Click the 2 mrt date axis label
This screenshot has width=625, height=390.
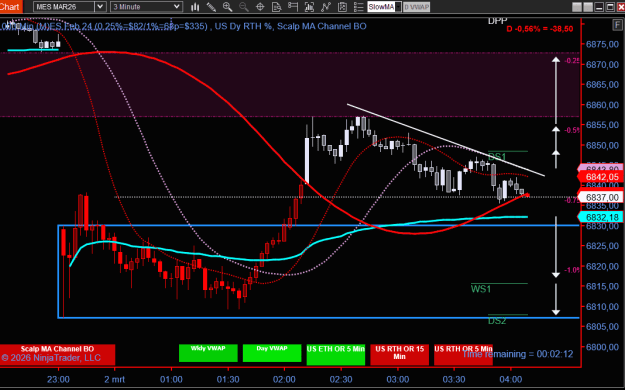point(114,379)
